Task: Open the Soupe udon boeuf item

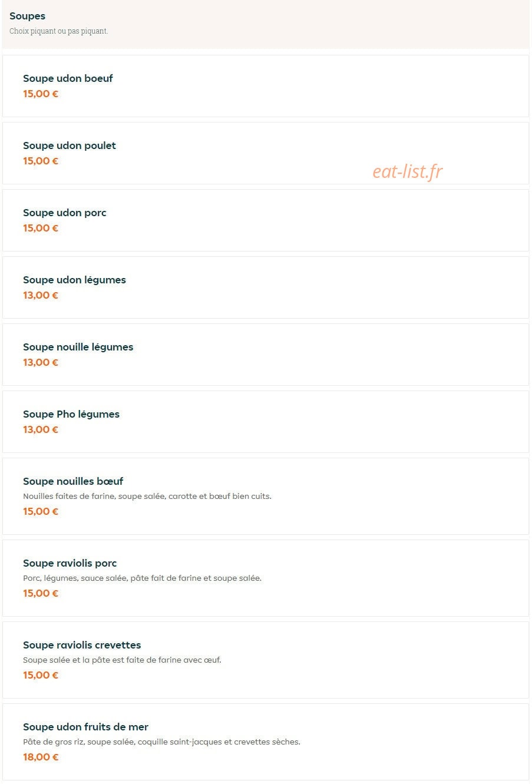Action: tap(266, 86)
